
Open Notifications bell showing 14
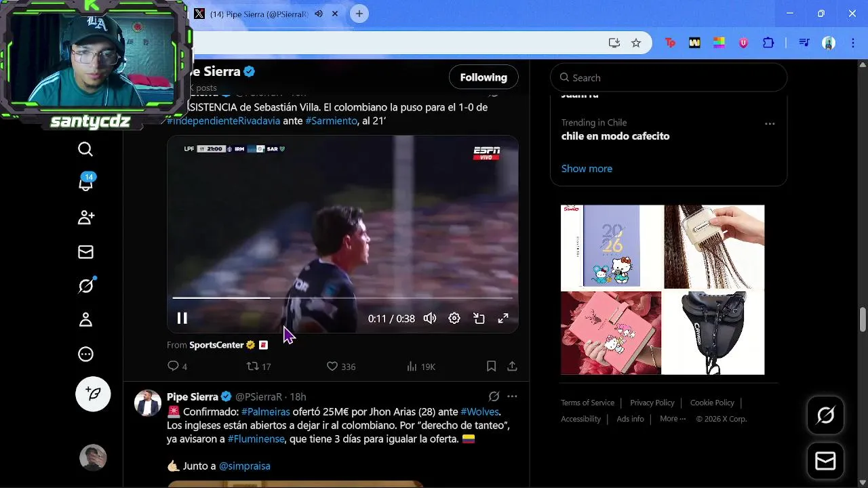86,182
